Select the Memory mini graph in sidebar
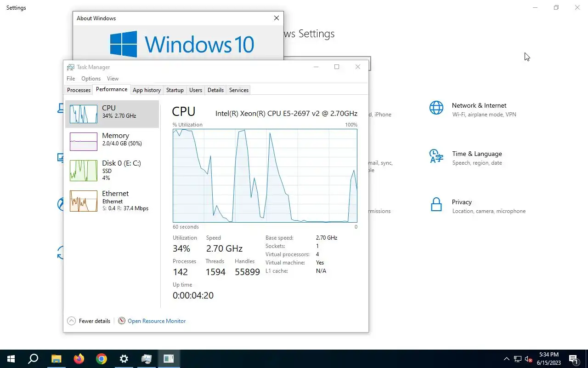 (x=84, y=142)
